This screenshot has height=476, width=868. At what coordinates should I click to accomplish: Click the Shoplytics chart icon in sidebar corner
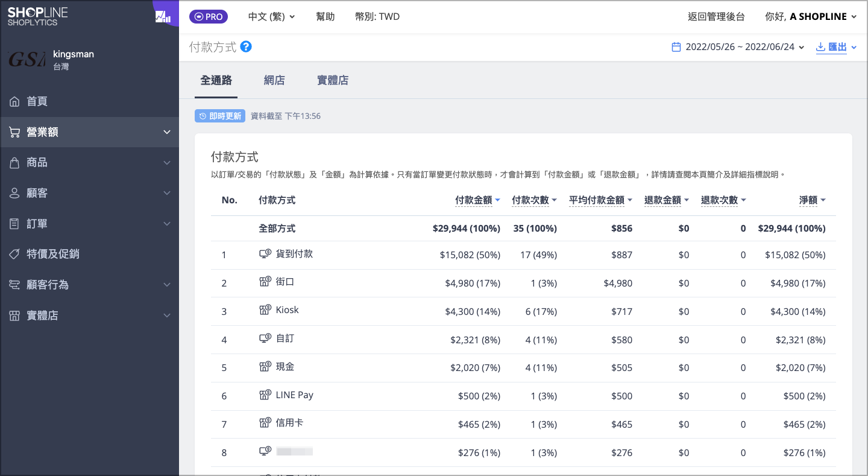pyautogui.click(x=163, y=16)
